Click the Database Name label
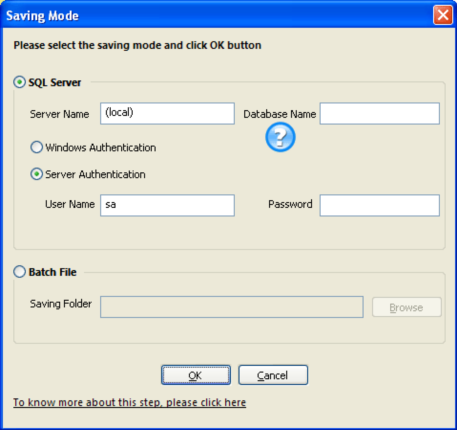The width and height of the screenshot is (457, 430). pyautogui.click(x=280, y=114)
